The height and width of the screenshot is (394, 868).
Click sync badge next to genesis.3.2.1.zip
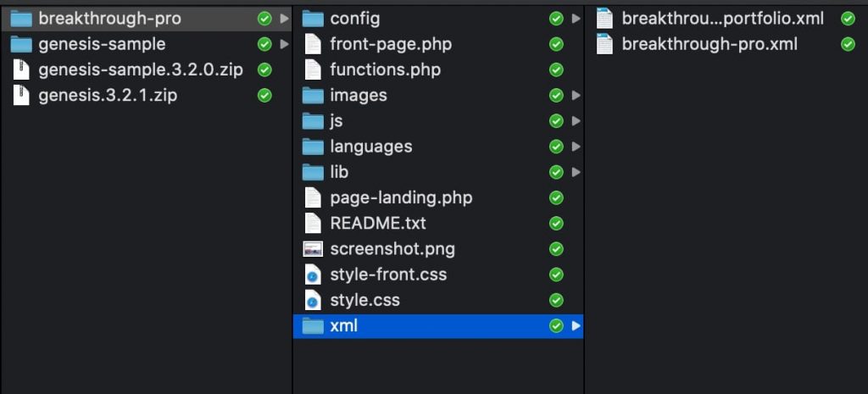point(264,96)
